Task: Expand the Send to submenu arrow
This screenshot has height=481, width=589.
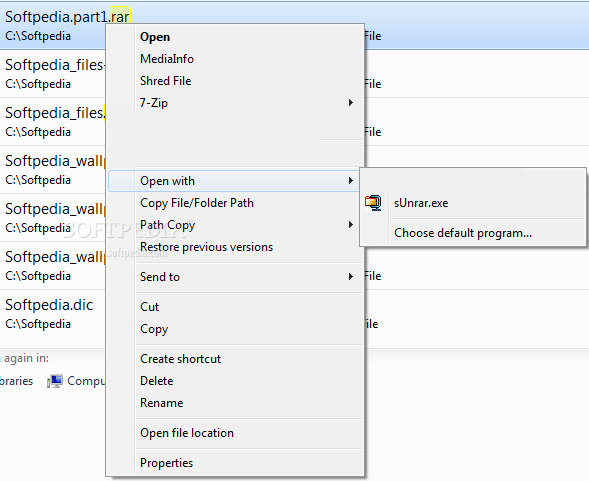Action: tap(350, 277)
